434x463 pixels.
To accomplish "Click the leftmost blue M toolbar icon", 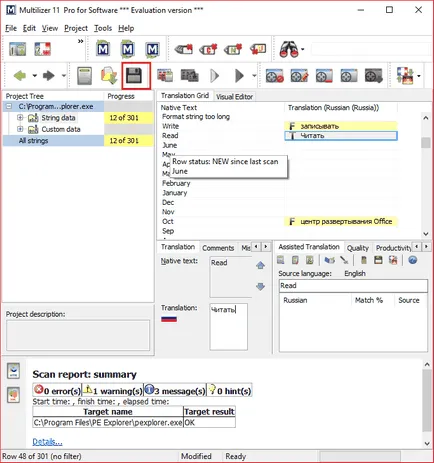I will point(103,49).
